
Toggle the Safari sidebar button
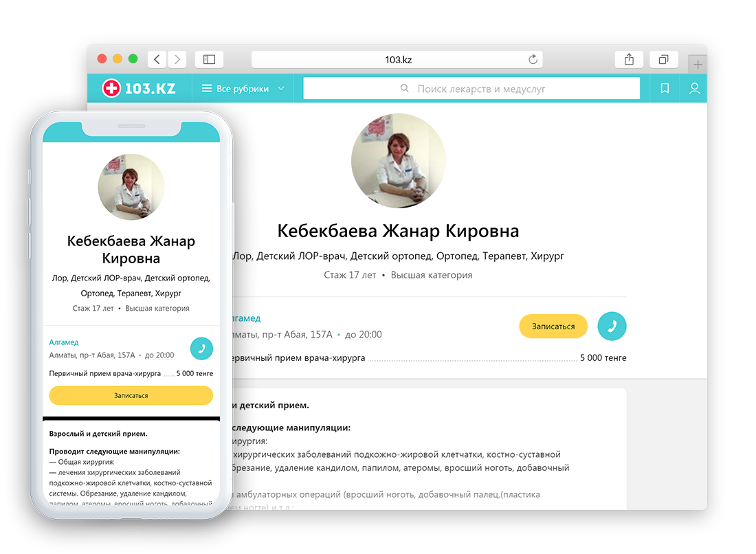click(x=209, y=59)
